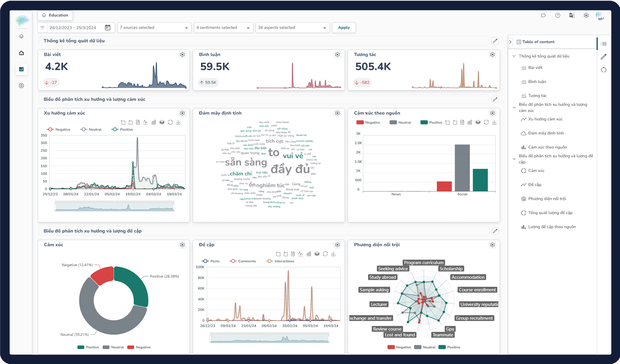Viewport: 620px width, 364px height.
Task: Open the home icon in left sidebar
Action: 21,53
